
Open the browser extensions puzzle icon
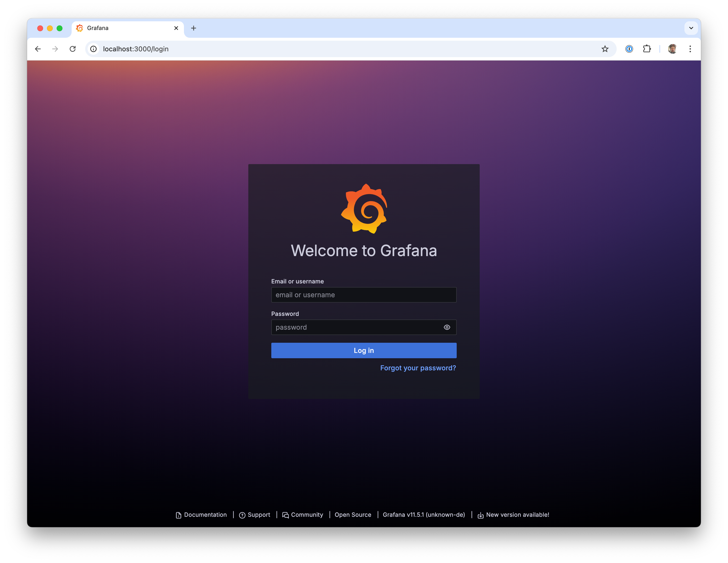(647, 49)
